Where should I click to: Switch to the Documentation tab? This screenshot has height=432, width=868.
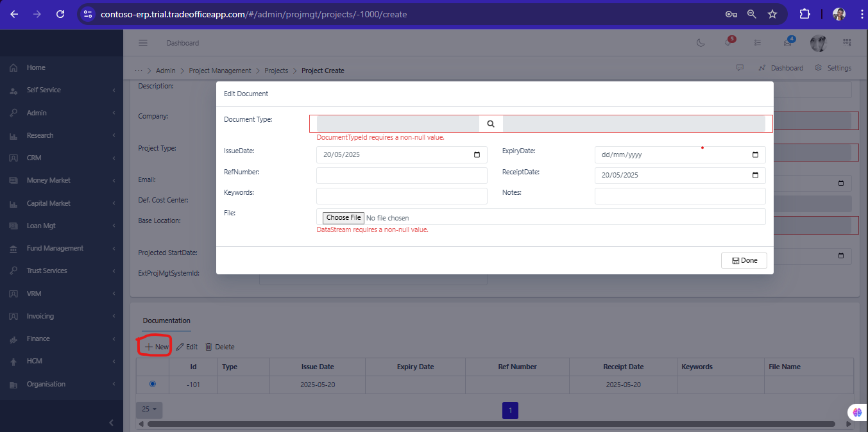pyautogui.click(x=166, y=320)
